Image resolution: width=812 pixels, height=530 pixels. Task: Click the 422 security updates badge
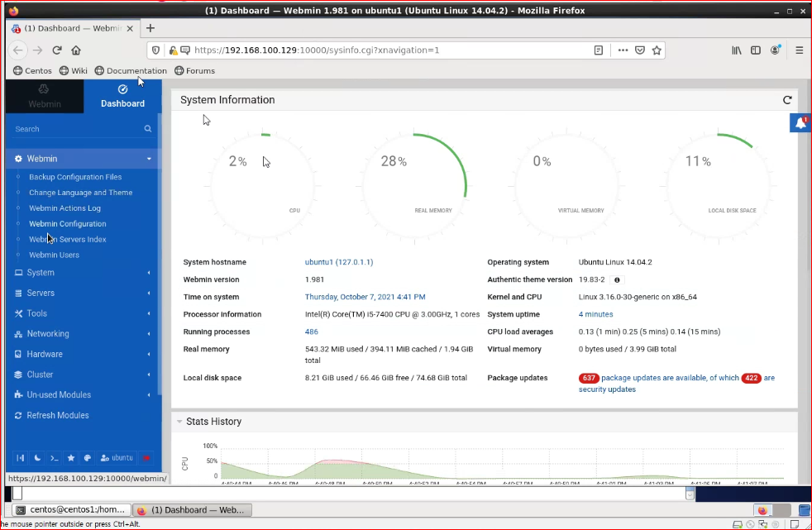(752, 378)
